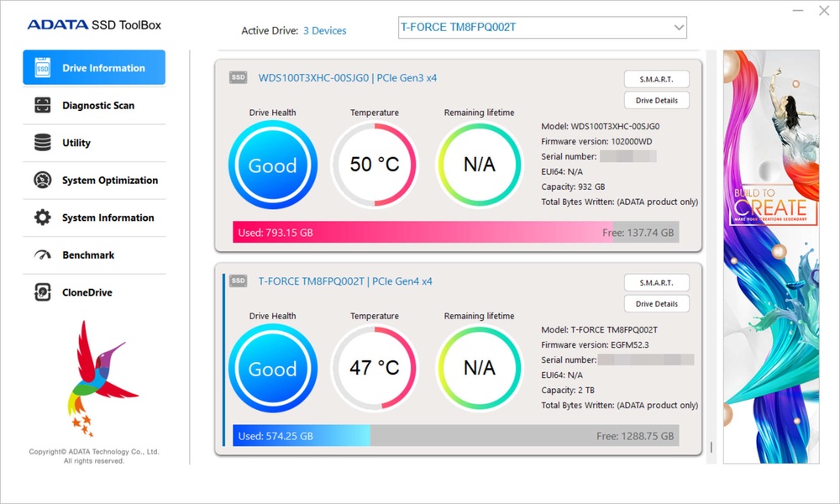
Task: Click the WDS100T3XHC used space bar
Action: (x=420, y=233)
